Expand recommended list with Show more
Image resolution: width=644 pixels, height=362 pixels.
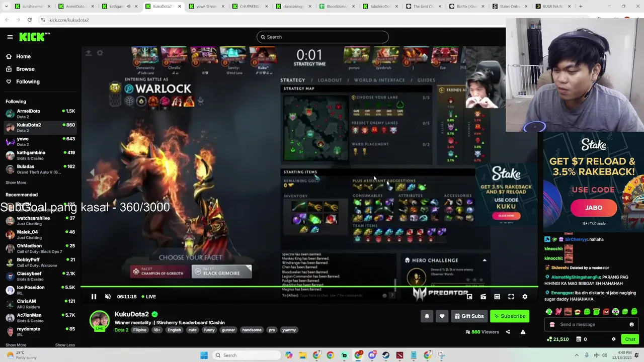point(16,345)
